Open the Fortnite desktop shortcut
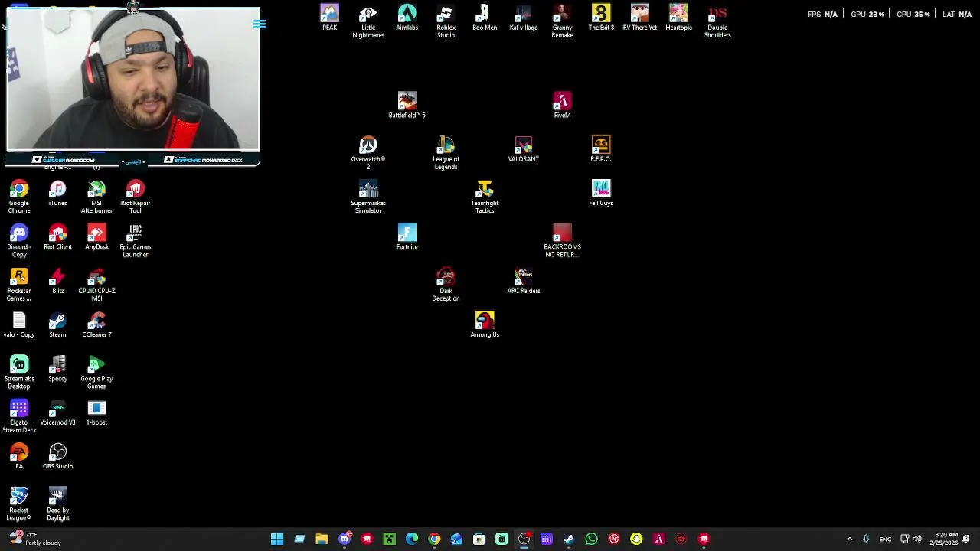The width and height of the screenshot is (980, 551). click(407, 237)
